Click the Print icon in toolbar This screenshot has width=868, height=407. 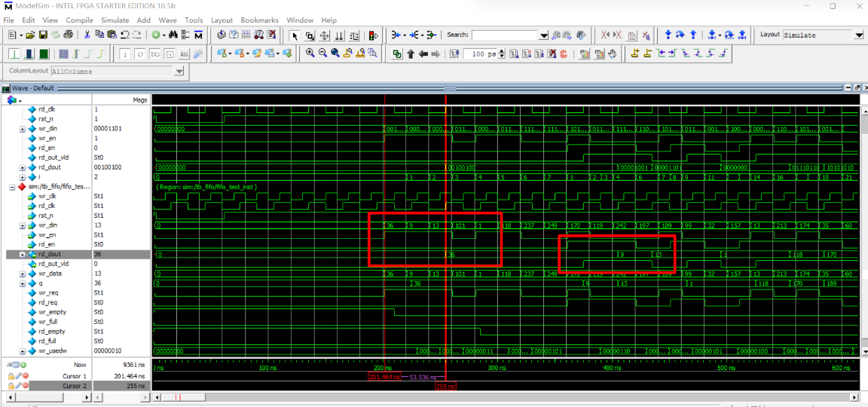coord(68,35)
